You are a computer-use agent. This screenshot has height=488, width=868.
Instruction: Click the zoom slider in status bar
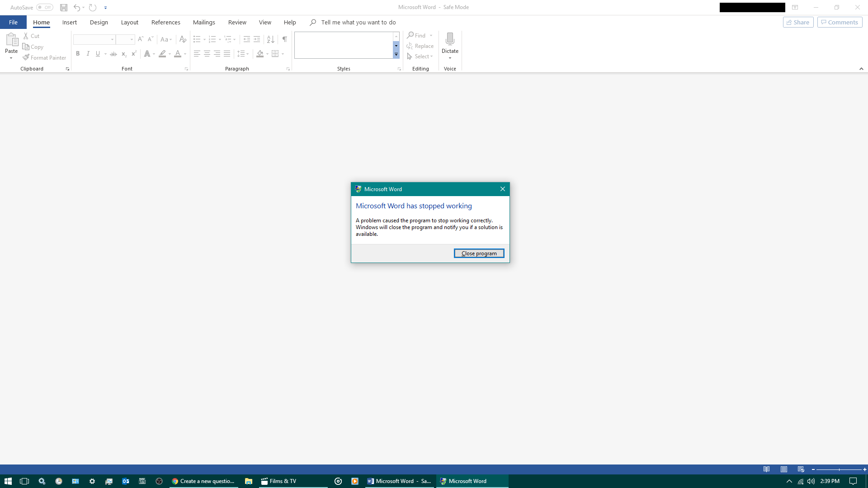click(839, 469)
